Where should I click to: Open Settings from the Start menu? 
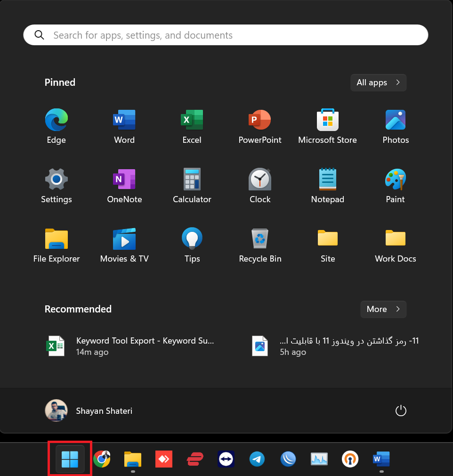coord(57,186)
